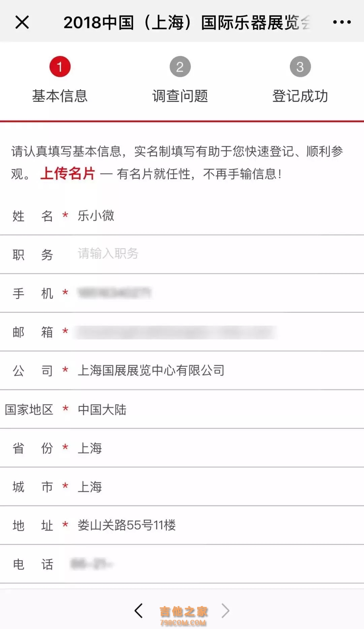
Task: Go forward with the bottom right arrow
Action: (x=225, y=610)
